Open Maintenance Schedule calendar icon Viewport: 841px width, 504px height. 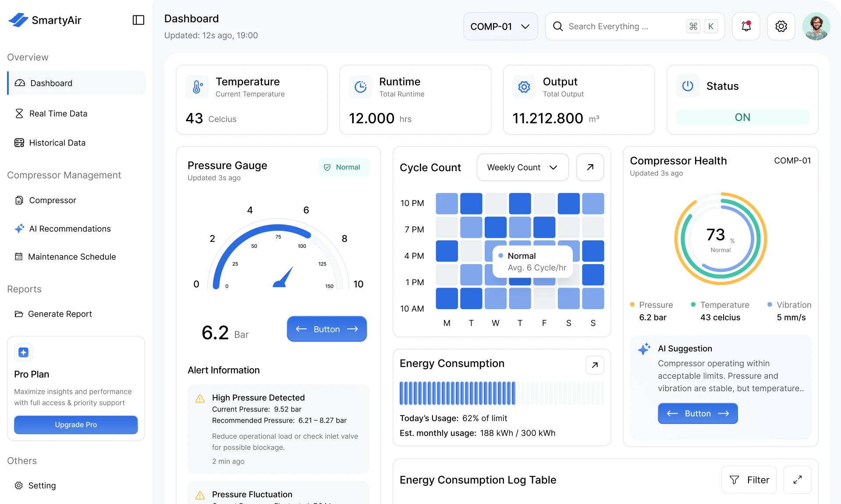point(19,257)
